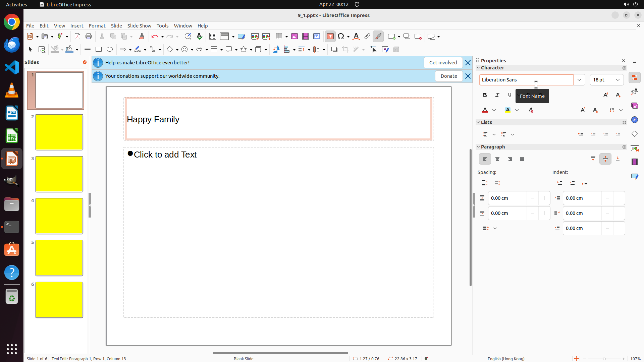The width and height of the screenshot is (644, 362).
Task: Select slide 3 thumbnail
Action: 59,174
